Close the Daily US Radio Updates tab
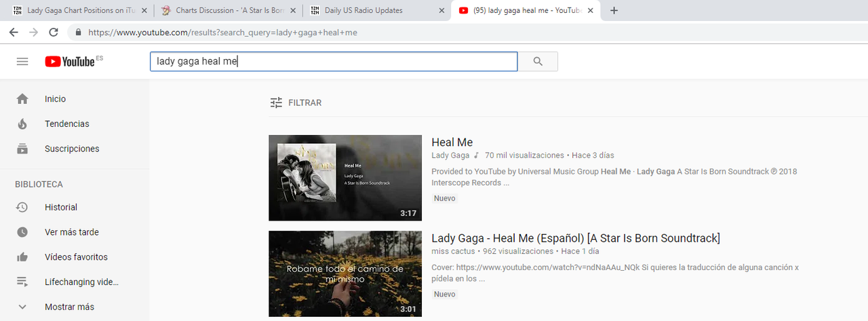The image size is (868, 321). (441, 10)
